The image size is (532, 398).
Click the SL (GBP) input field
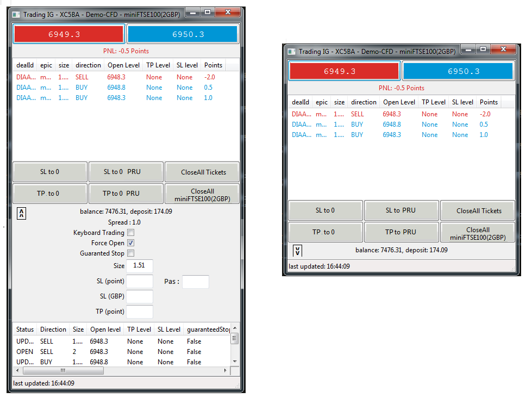tap(140, 296)
